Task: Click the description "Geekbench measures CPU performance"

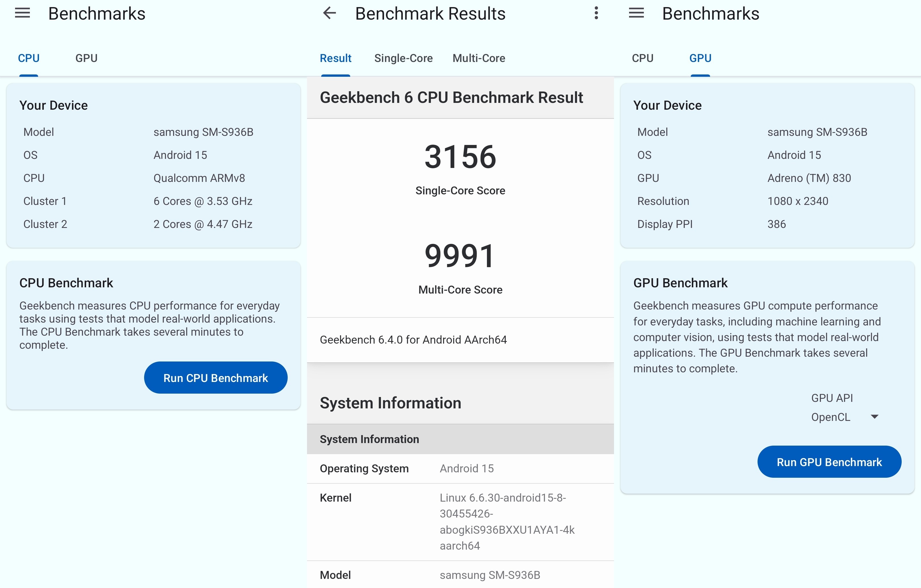Action: point(150,325)
